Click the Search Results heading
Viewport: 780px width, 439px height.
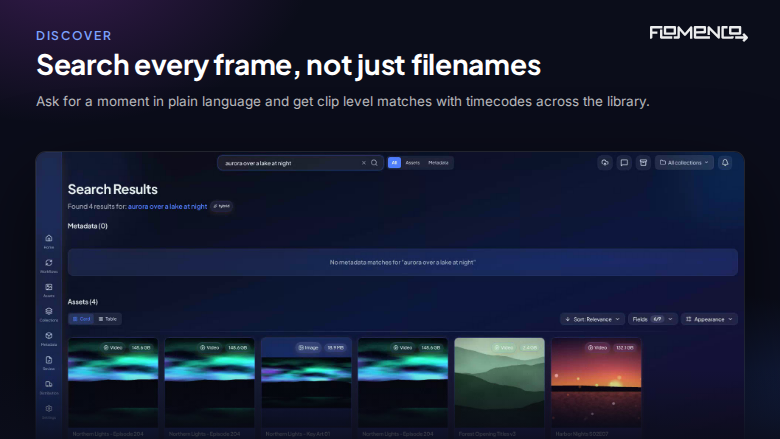pos(112,189)
